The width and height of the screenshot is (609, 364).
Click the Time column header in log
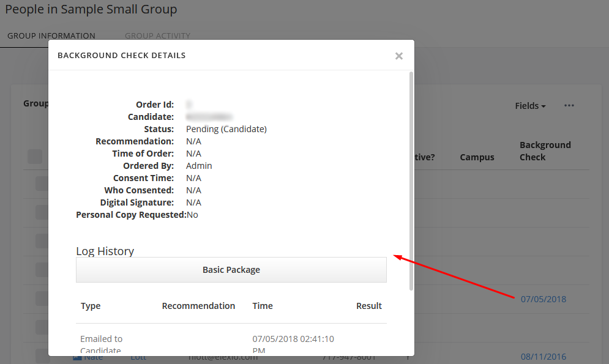pos(263,306)
